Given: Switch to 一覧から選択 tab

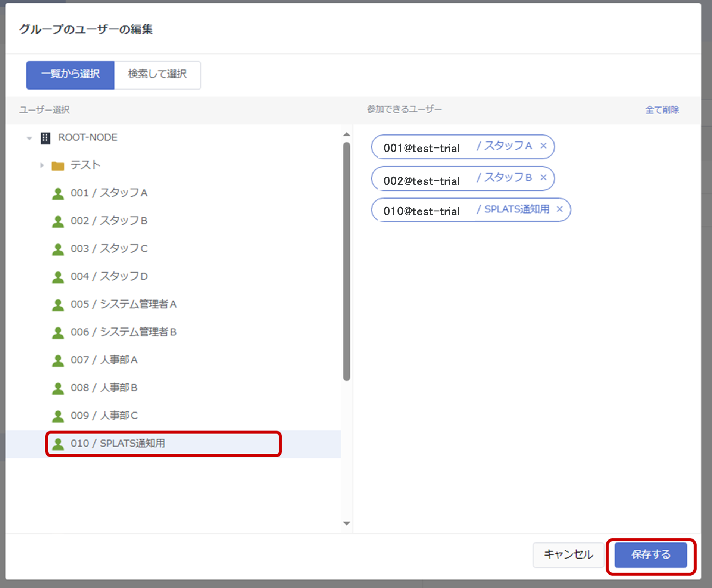Looking at the screenshot, I should [70, 75].
